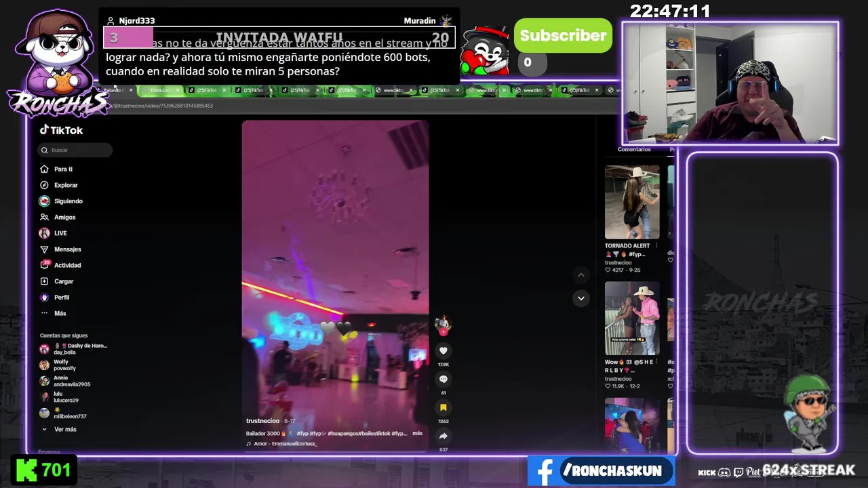Open the Siguiendo feed
This screenshot has height=488, width=868.
click(x=68, y=201)
